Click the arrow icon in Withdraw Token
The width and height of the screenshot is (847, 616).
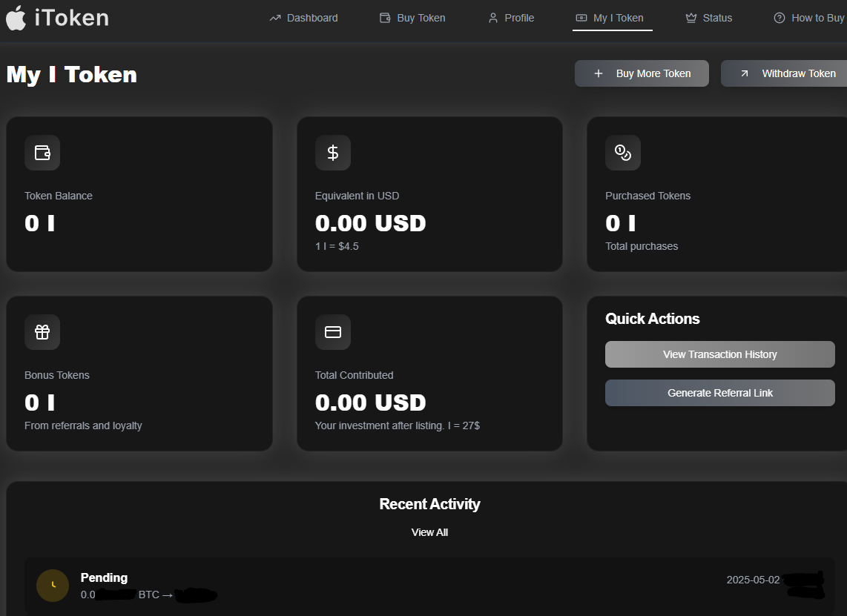[x=745, y=73]
